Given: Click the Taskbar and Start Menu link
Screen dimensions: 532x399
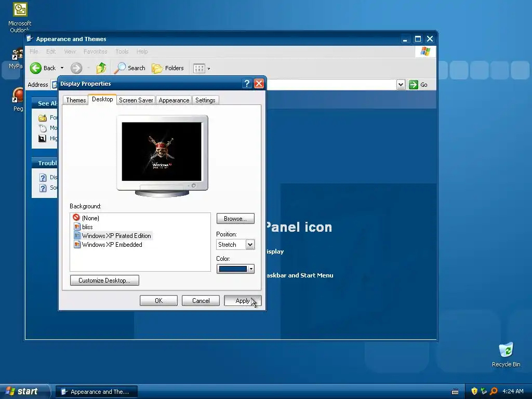Looking at the screenshot, I should click(300, 275).
